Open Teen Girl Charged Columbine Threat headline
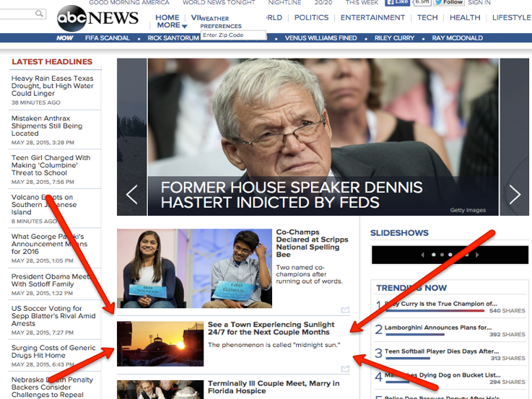Image resolution: width=532 pixels, height=399 pixels. click(x=51, y=165)
